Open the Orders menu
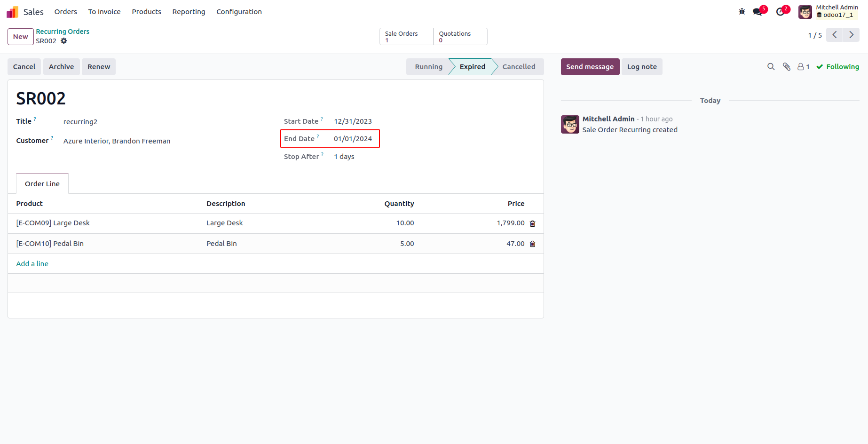Viewport: 868px width, 444px height. tap(65, 12)
